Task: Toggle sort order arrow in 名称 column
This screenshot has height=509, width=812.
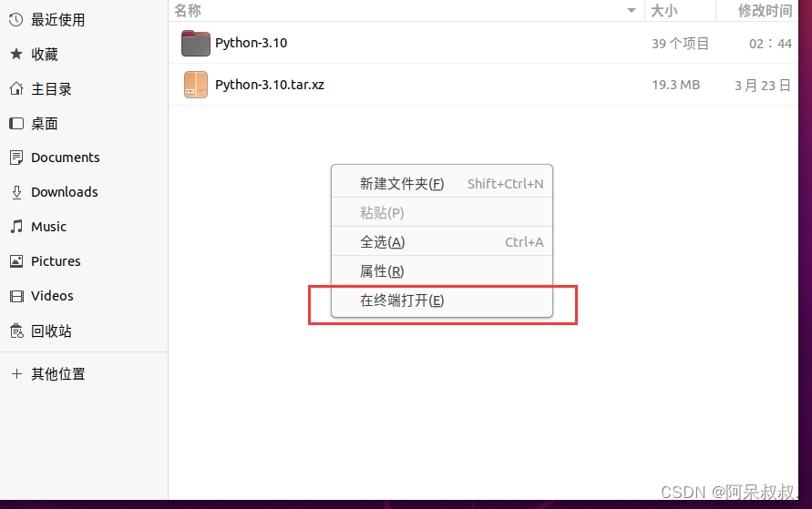Action: [x=632, y=10]
